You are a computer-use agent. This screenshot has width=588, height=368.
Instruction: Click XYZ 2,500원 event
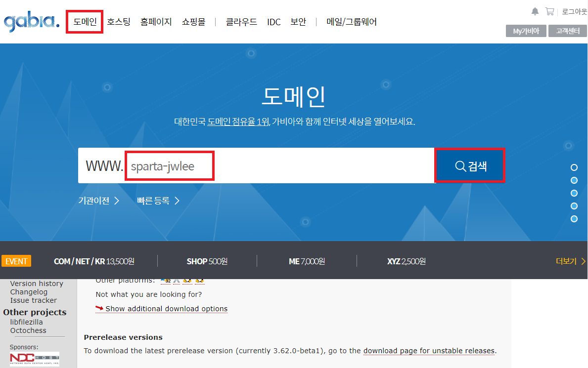point(406,261)
